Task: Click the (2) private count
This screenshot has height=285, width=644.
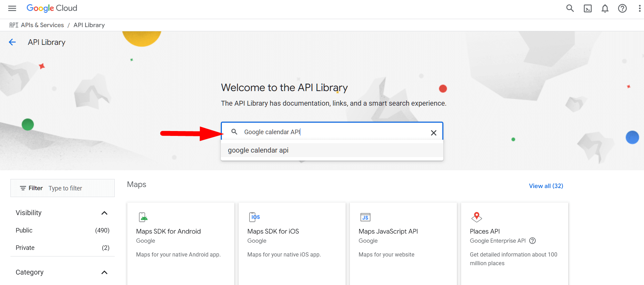Action: 106,248
